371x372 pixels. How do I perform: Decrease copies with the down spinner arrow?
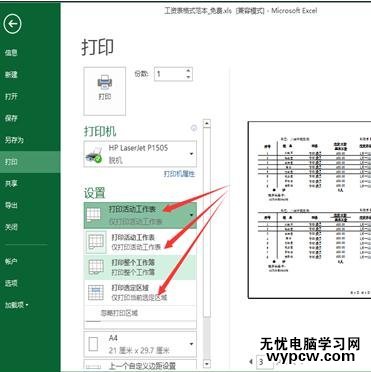188,77
